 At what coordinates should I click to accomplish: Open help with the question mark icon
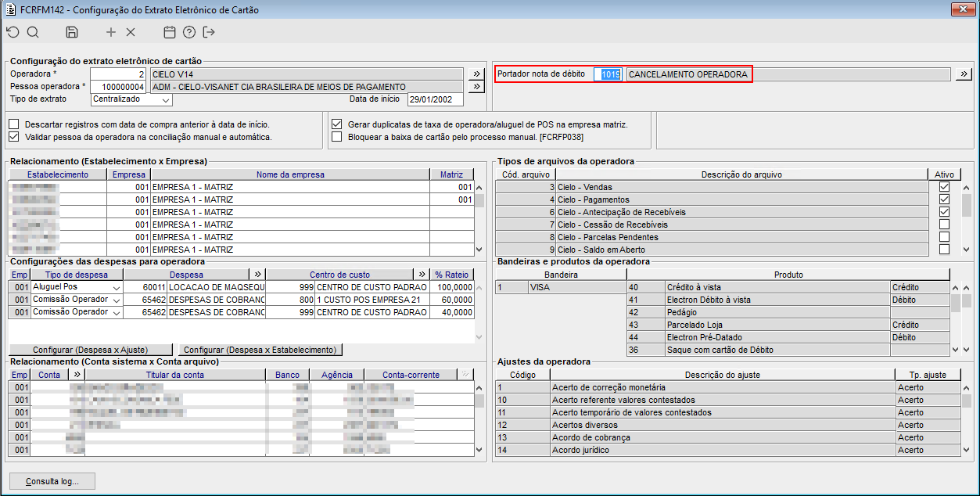(x=188, y=32)
